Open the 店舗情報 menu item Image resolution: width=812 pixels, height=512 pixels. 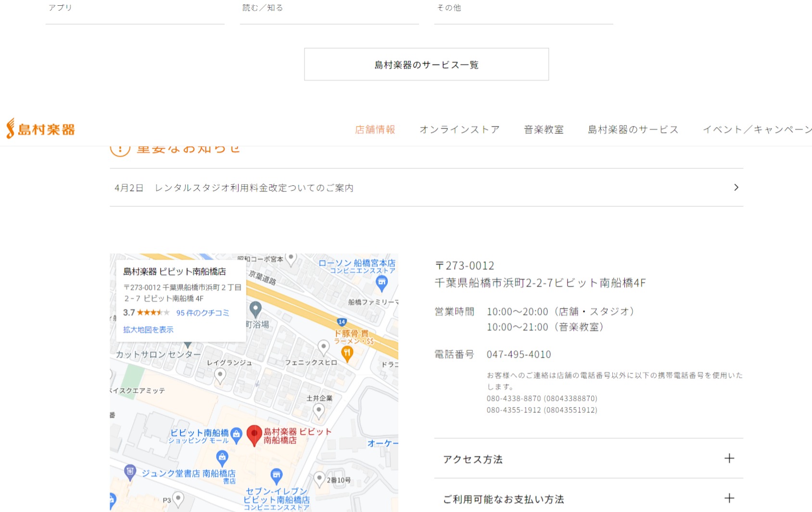(x=375, y=129)
